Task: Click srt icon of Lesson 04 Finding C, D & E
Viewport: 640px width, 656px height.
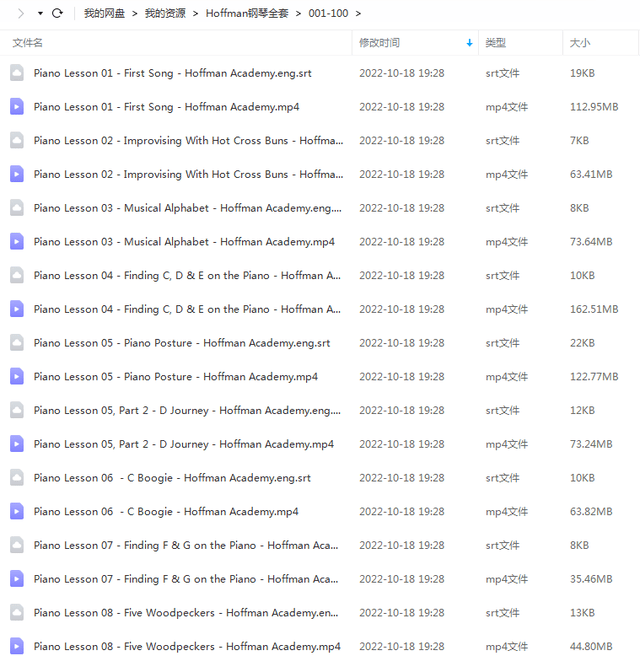Action: click(x=17, y=275)
